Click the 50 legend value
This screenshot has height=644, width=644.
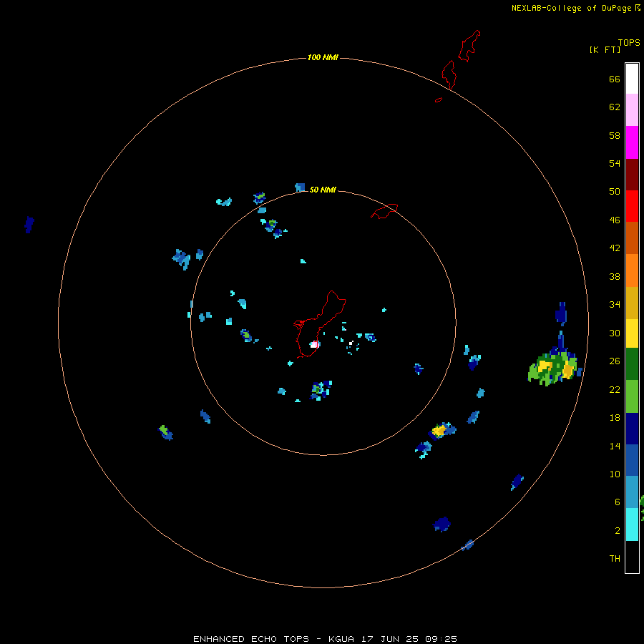615,192
